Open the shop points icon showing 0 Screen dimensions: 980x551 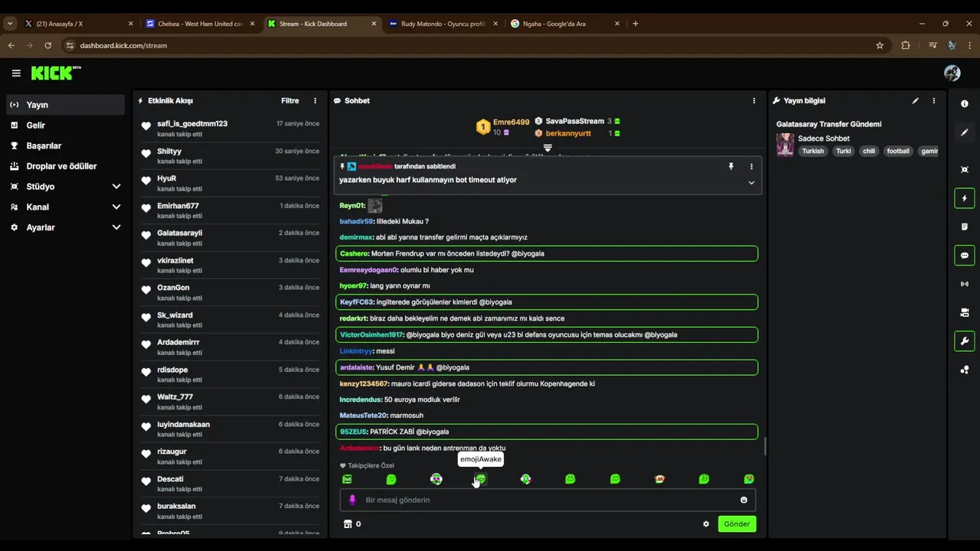point(352,524)
